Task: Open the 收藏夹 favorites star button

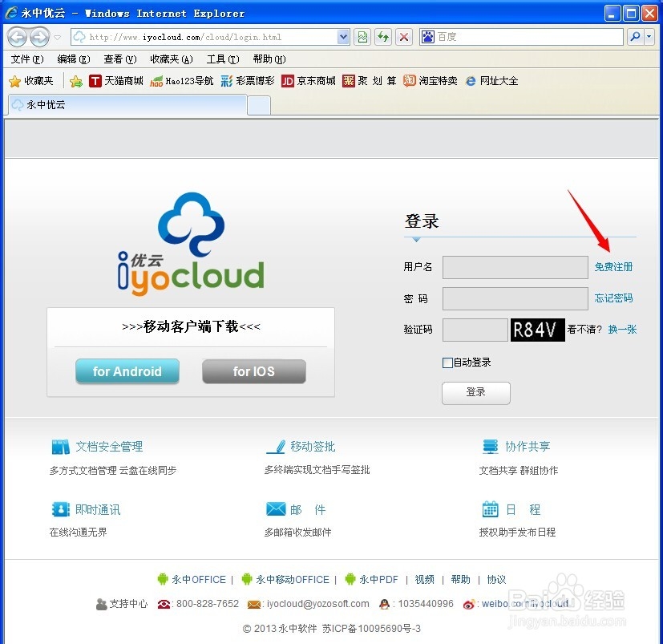Action: tap(31, 81)
